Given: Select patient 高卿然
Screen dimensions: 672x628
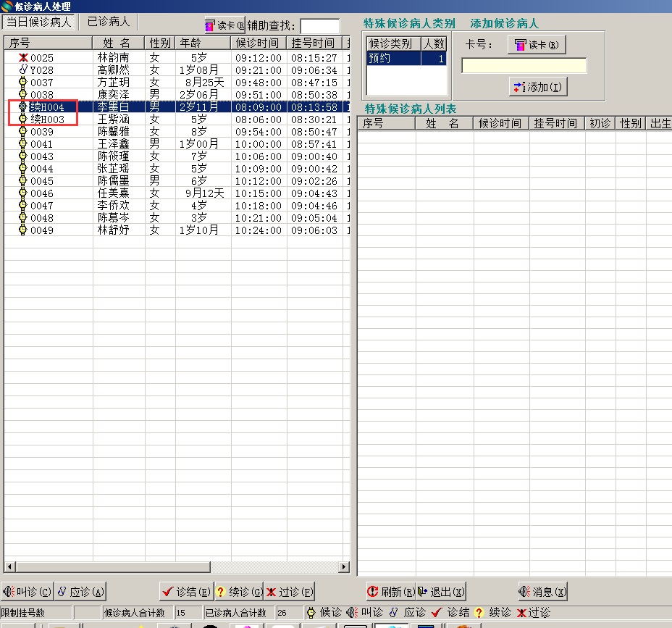Looking at the screenshot, I should [x=113, y=70].
